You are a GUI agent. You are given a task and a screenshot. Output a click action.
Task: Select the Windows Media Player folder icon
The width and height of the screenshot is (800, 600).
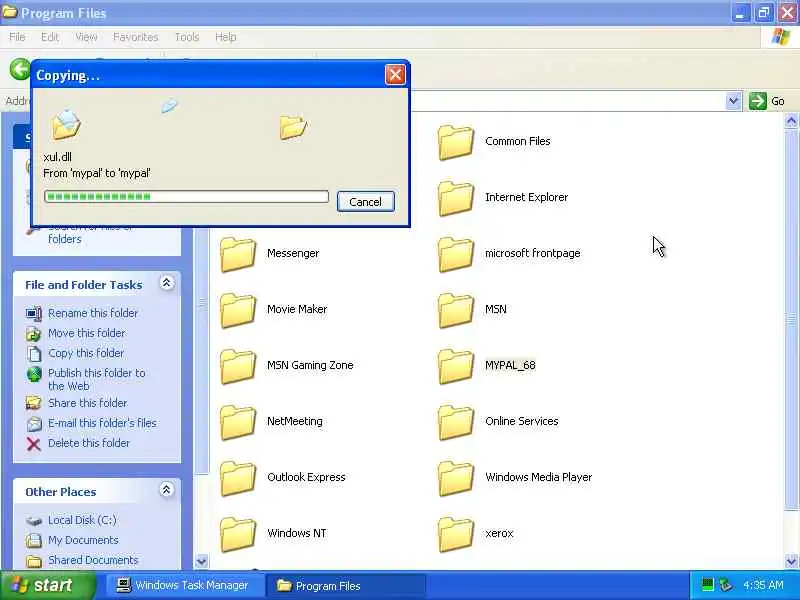(456, 479)
